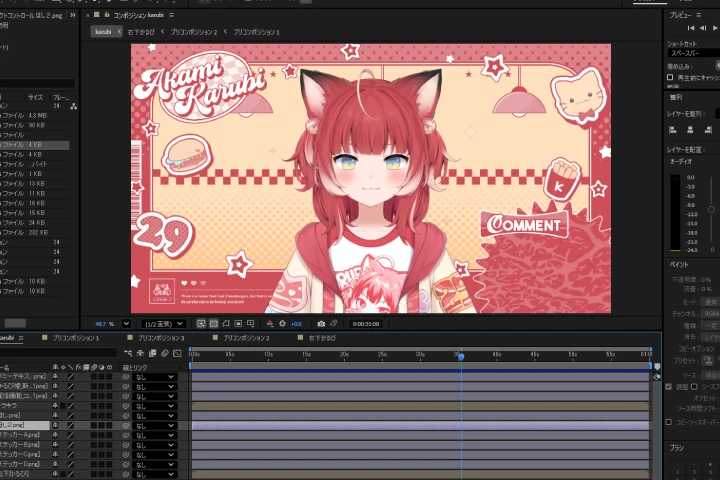
Task: Select the ステッカーB.png layer name
Action: point(20,445)
